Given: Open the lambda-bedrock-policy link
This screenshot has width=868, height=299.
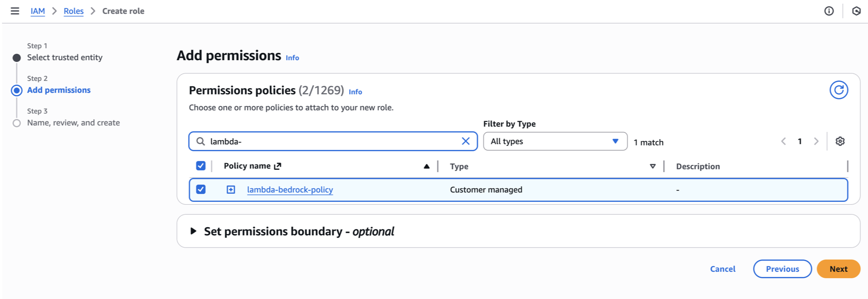Looking at the screenshot, I should 290,190.
